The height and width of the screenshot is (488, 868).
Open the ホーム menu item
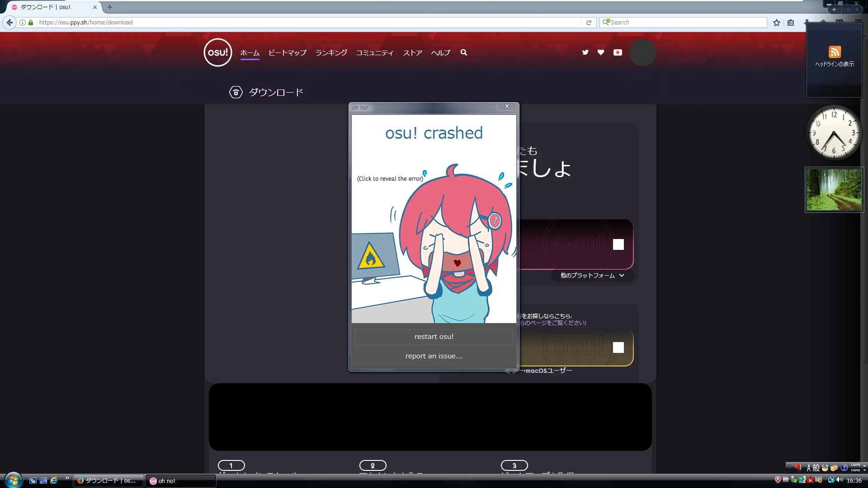(250, 53)
